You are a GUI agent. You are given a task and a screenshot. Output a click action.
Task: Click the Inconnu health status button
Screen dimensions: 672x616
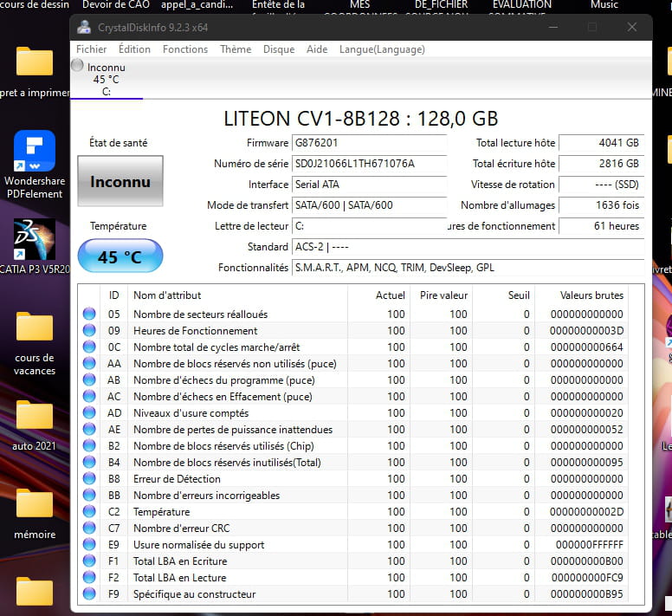pos(120,182)
